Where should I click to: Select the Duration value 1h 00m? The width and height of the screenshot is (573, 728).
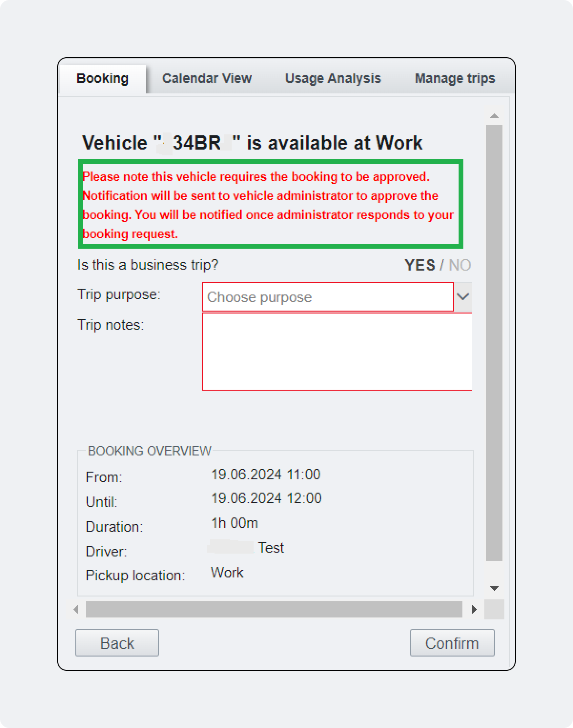235,523
